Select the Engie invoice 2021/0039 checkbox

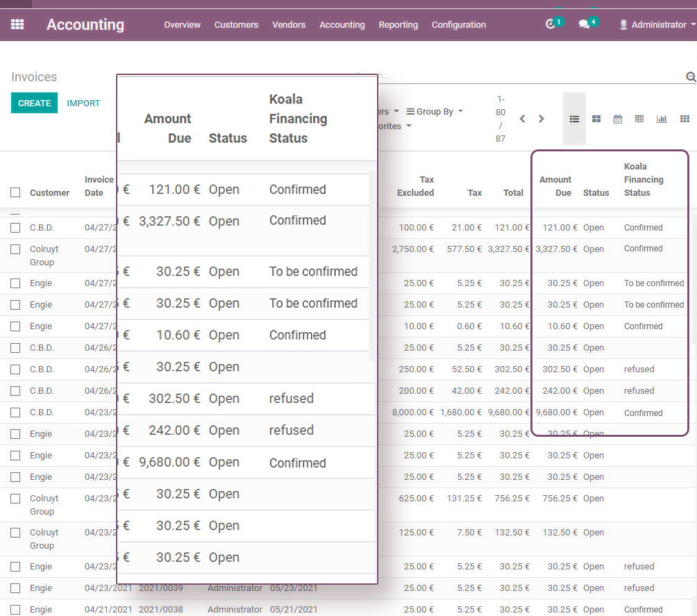15,588
